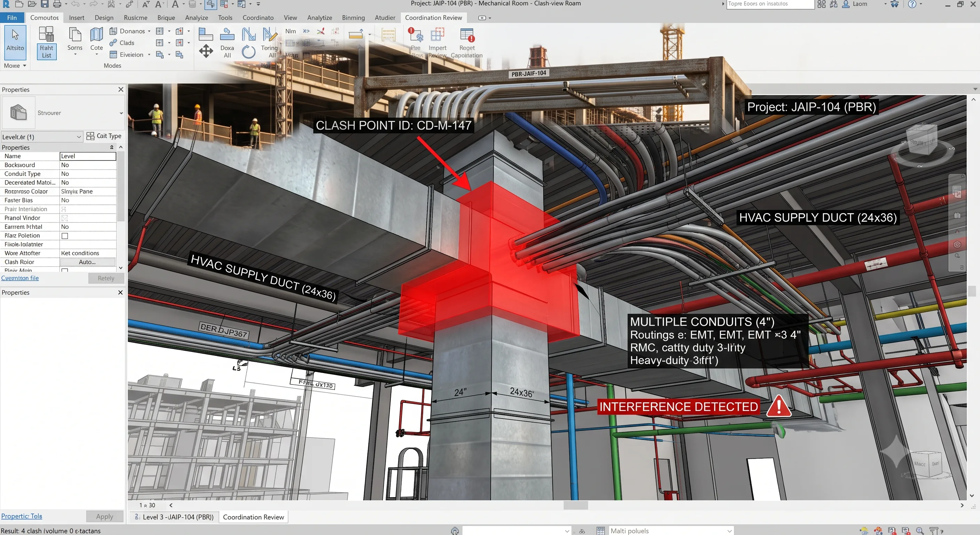Click the Redo arrow icon
Screen dimensions: 980x535
pos(93,4)
